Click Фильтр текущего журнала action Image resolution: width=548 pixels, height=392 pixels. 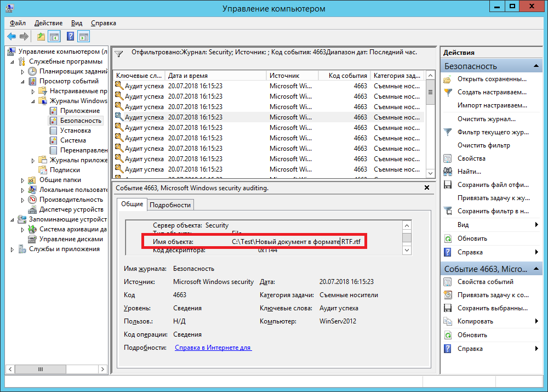pos(493,132)
